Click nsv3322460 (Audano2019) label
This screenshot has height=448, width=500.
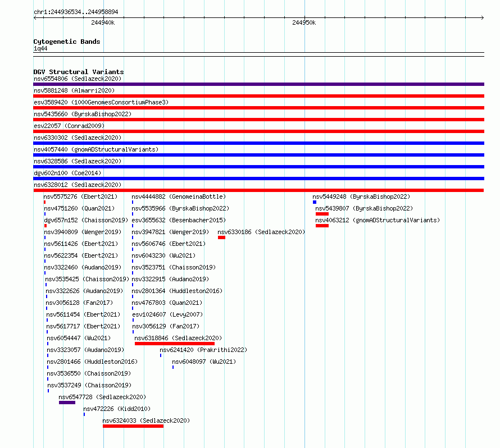(83, 267)
